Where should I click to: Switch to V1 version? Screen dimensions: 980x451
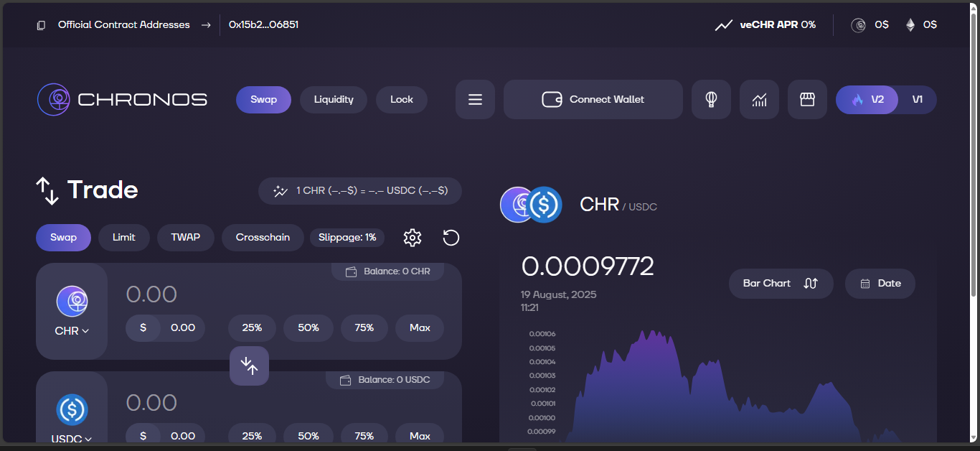[x=917, y=100]
